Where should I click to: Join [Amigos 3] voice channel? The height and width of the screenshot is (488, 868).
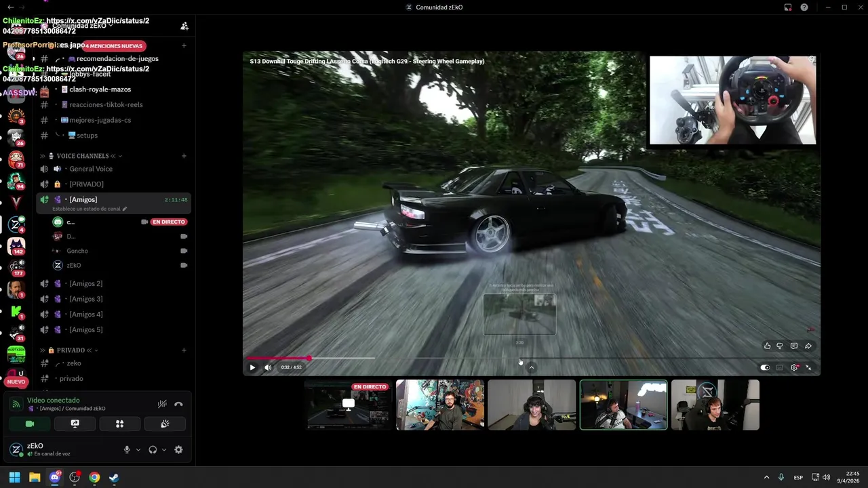(114, 299)
